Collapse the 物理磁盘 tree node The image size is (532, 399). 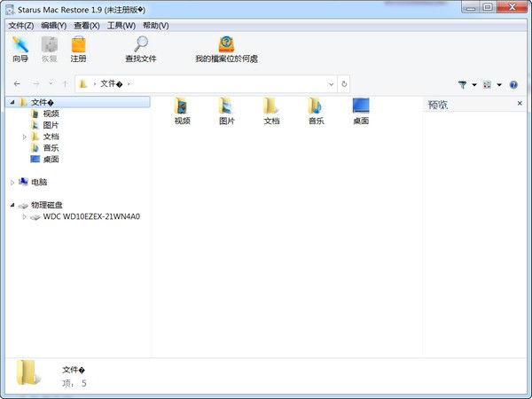pyautogui.click(x=12, y=205)
